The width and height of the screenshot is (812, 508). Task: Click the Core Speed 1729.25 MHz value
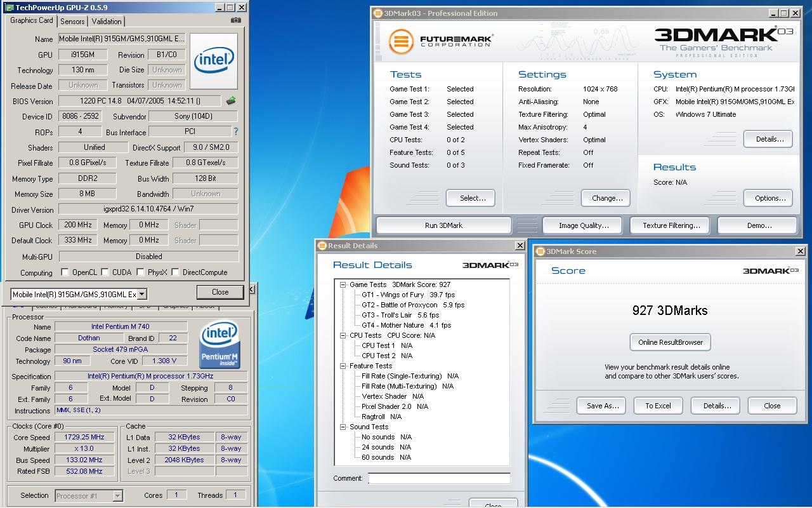[84, 438]
